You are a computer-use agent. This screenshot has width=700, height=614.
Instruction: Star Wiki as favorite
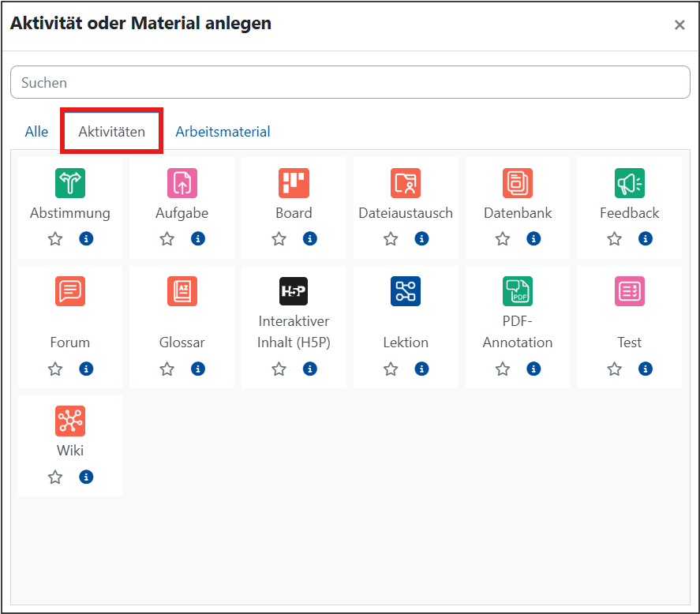pos(55,477)
